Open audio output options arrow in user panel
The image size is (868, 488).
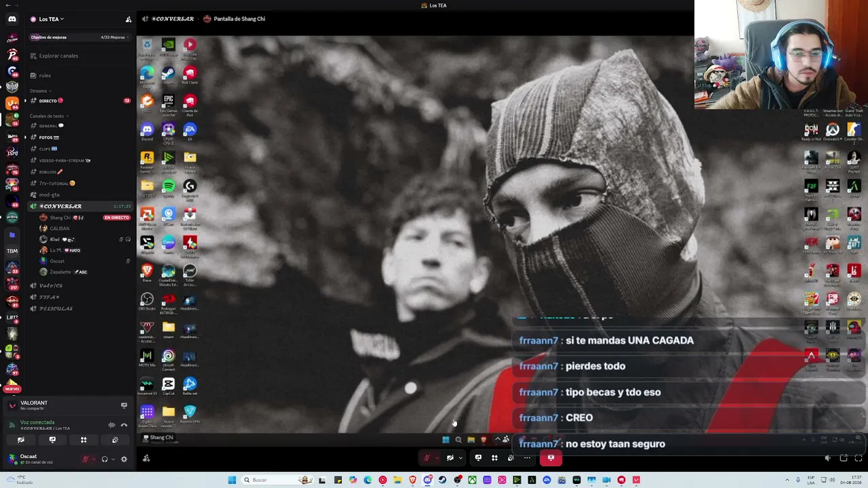pyautogui.click(x=113, y=459)
